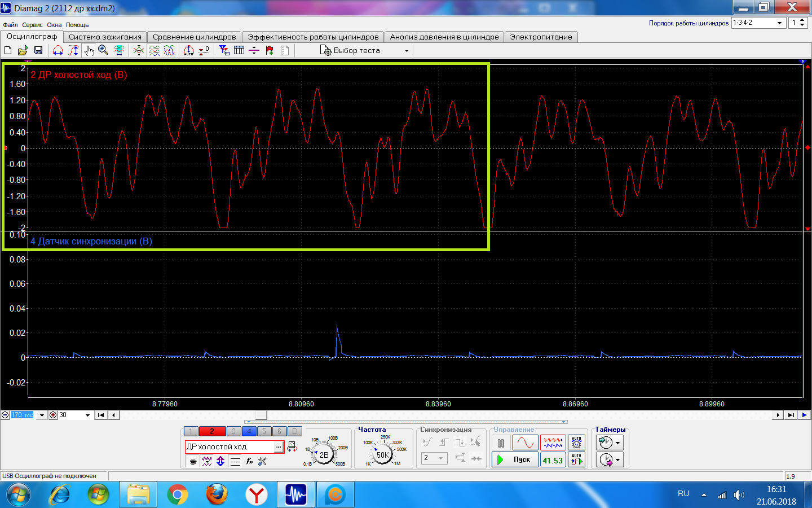The width and height of the screenshot is (812, 508).
Task: Open the 30 value dropdown
Action: coord(87,415)
